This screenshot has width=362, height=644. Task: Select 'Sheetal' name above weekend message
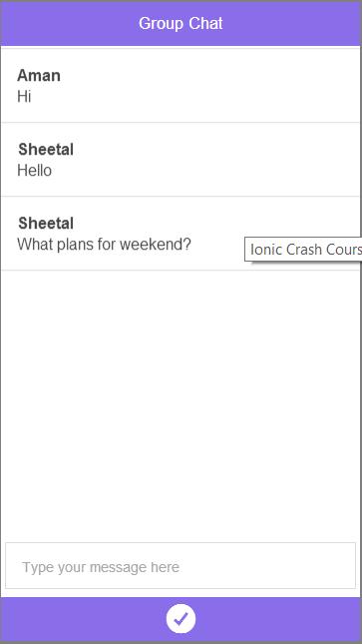point(46,224)
